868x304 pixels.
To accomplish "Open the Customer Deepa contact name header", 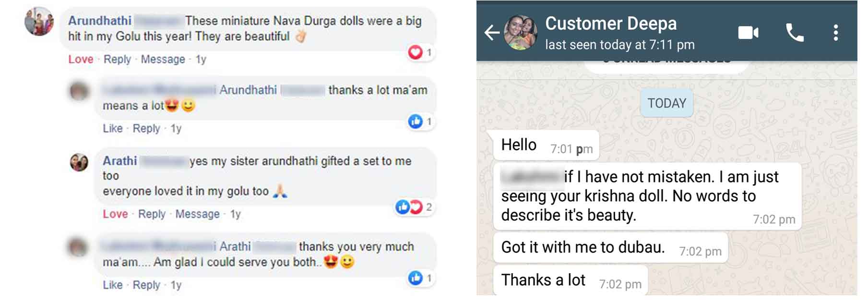I will 611,24.
